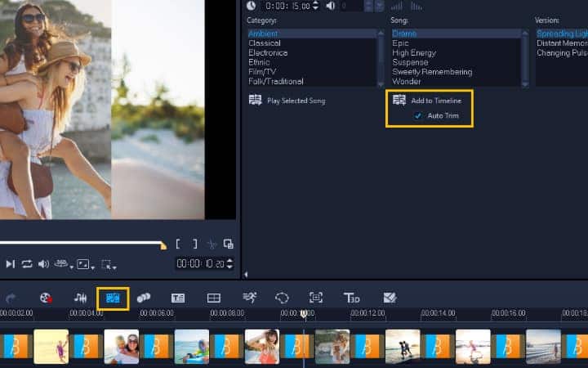The width and height of the screenshot is (588, 368).
Task: Click the 3D Title Editor icon
Action: pos(352,298)
